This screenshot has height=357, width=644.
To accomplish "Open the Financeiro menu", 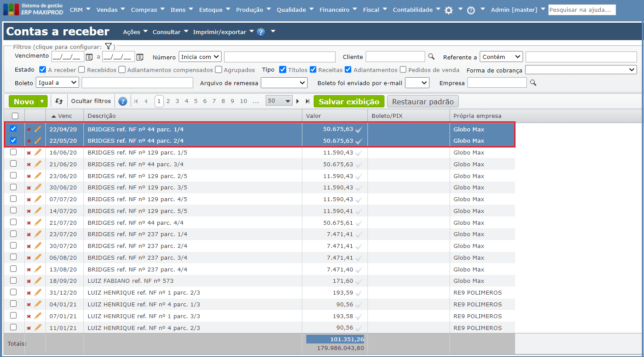I will click(x=338, y=10).
